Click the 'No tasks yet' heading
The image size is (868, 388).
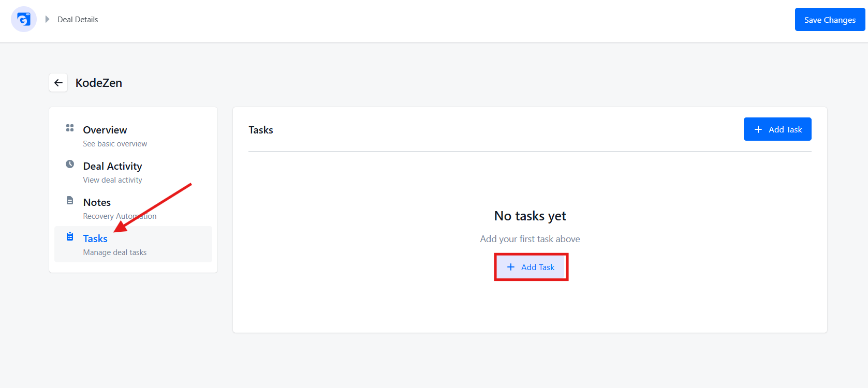(x=530, y=216)
